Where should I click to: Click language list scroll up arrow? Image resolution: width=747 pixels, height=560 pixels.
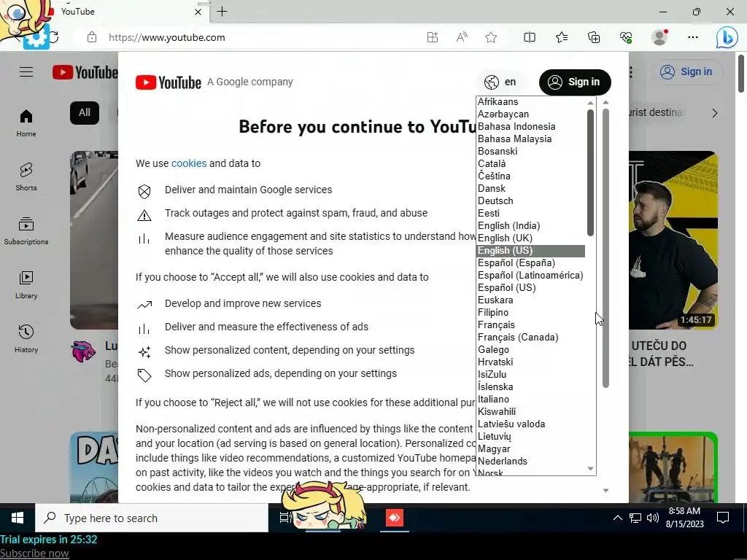(590, 103)
